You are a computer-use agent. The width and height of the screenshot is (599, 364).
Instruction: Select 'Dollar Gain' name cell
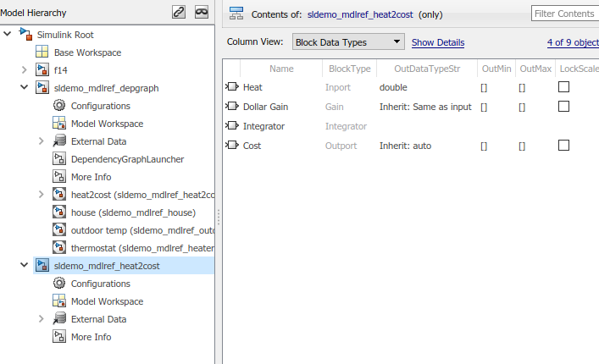click(x=265, y=107)
